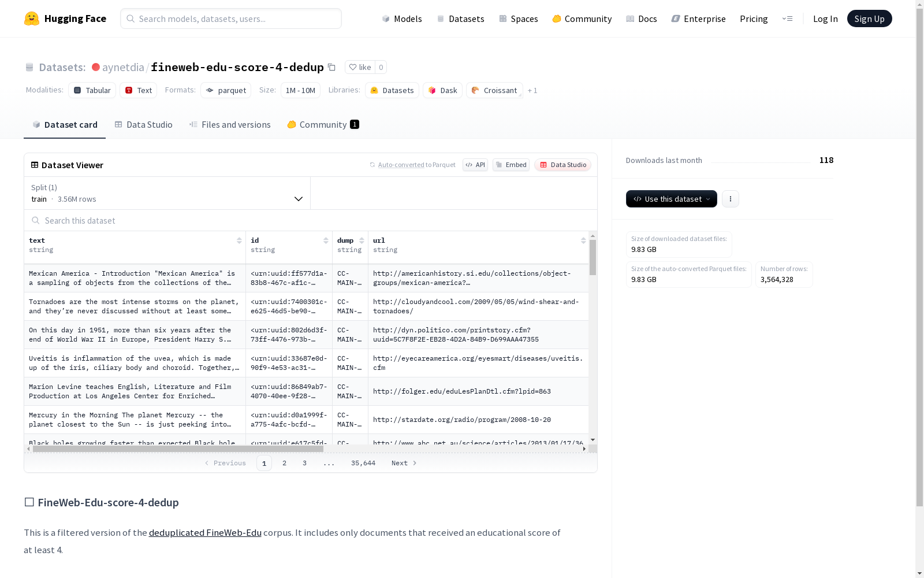Click the cloudyandcool.com url cell
The height and width of the screenshot is (578, 924).
[478, 306]
